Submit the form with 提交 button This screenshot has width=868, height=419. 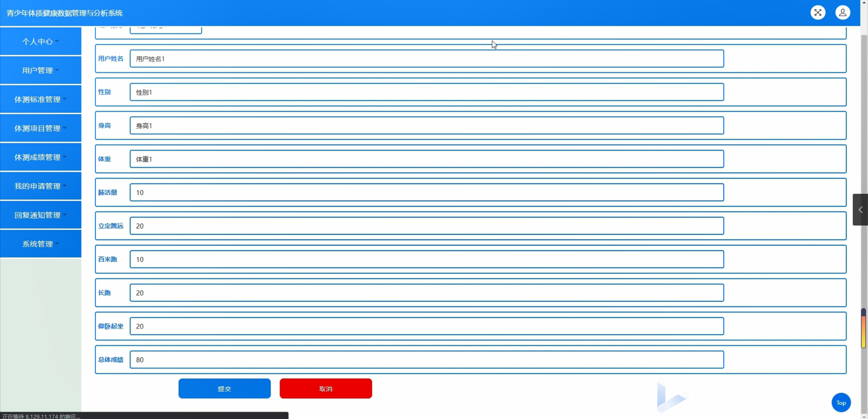click(224, 389)
